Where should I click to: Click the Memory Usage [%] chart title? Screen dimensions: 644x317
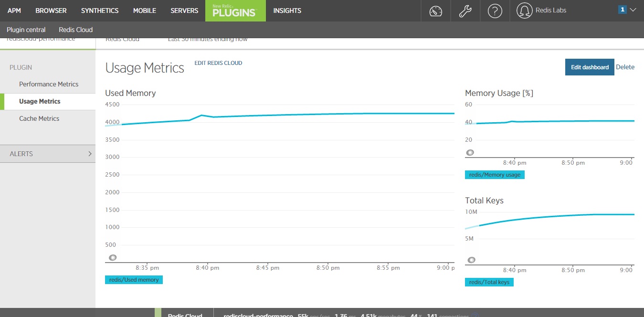click(499, 93)
